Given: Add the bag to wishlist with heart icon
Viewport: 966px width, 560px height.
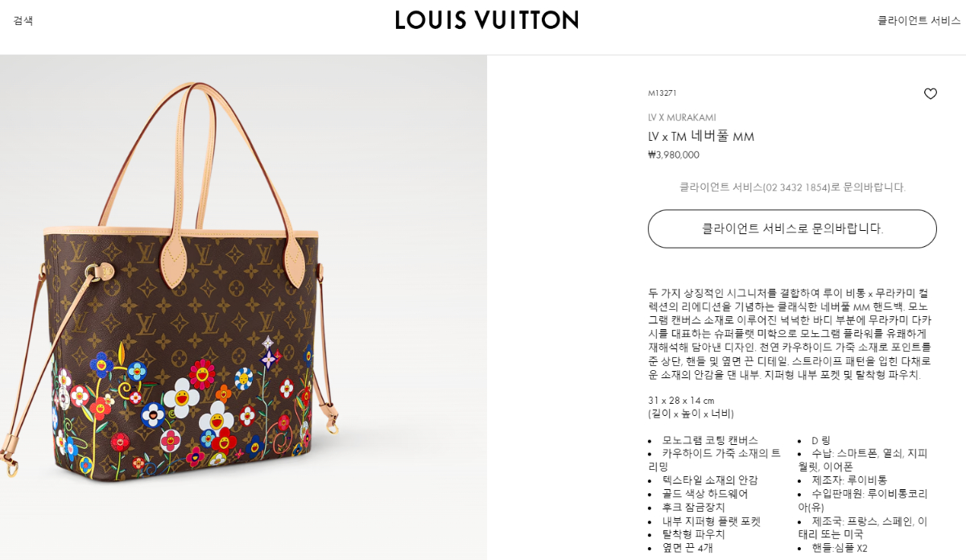Looking at the screenshot, I should pos(930,94).
